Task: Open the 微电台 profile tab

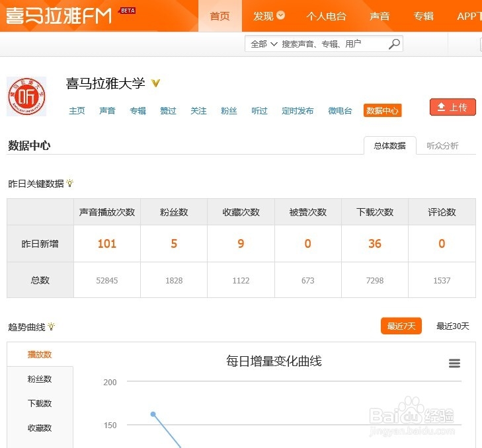Action: pos(340,110)
